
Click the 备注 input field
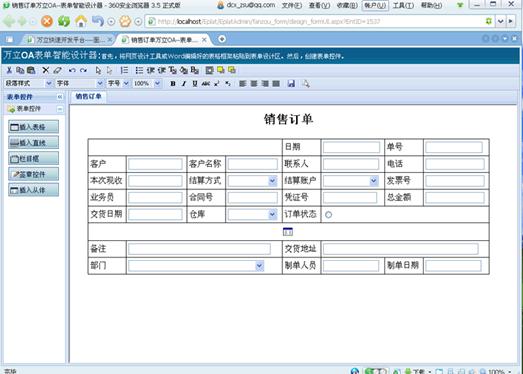[199, 249]
